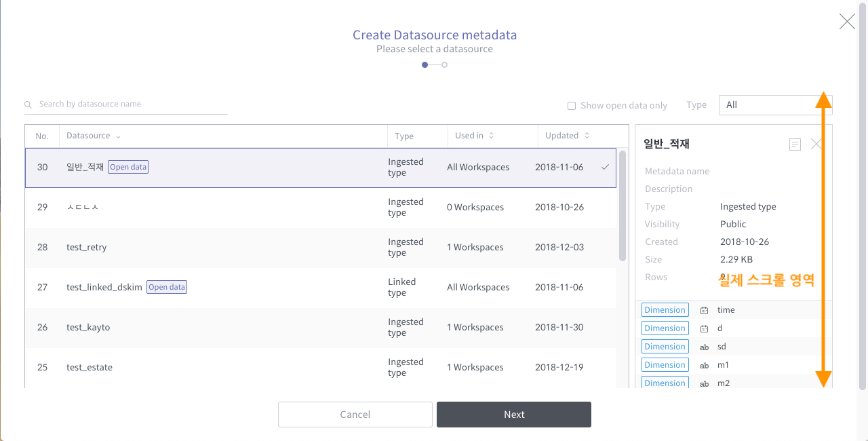Screen dimensions: 868x441
Task: Click Dimension tag for time field
Action: pyautogui.click(x=665, y=310)
